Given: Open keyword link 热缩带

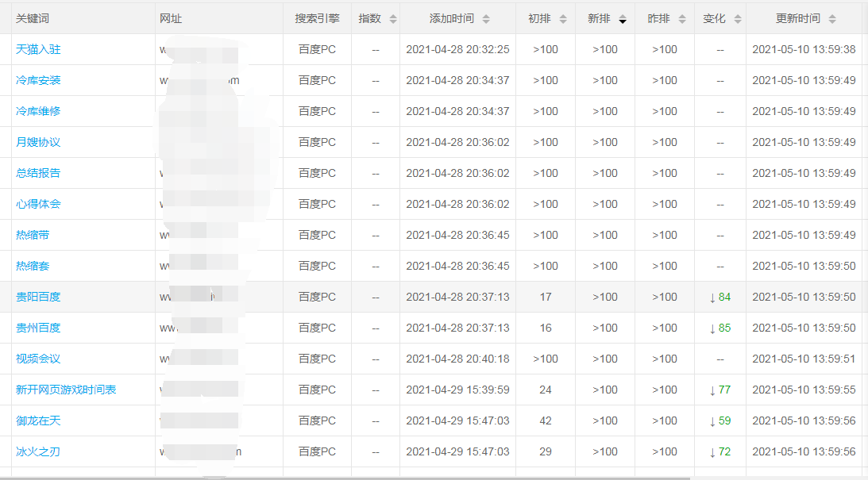Looking at the screenshot, I should coord(33,235).
